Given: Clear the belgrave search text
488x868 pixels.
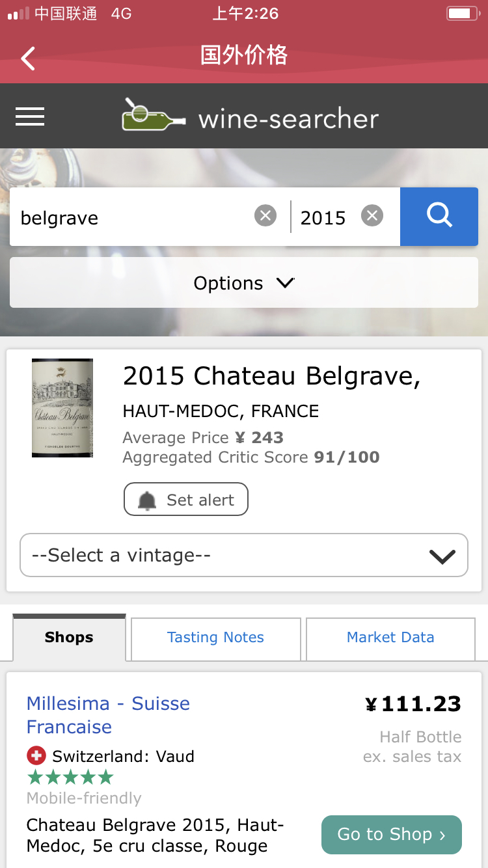Looking at the screenshot, I should (x=265, y=215).
